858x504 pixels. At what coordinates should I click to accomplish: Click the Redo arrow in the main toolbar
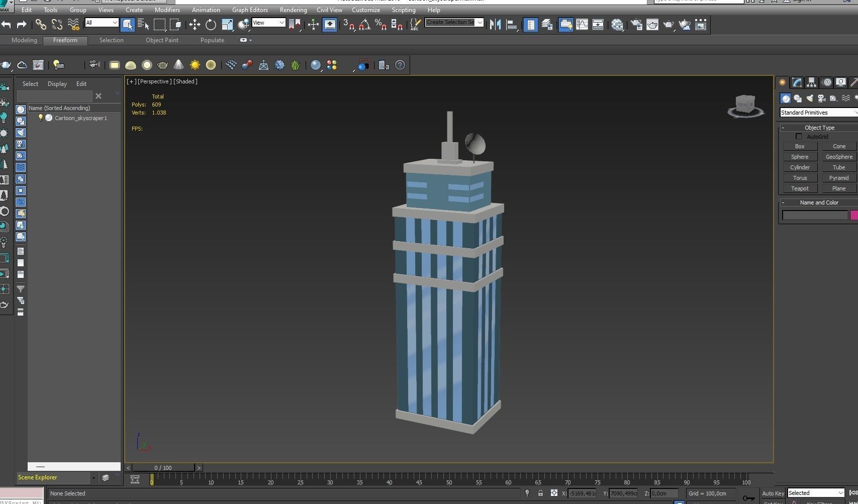(22, 24)
